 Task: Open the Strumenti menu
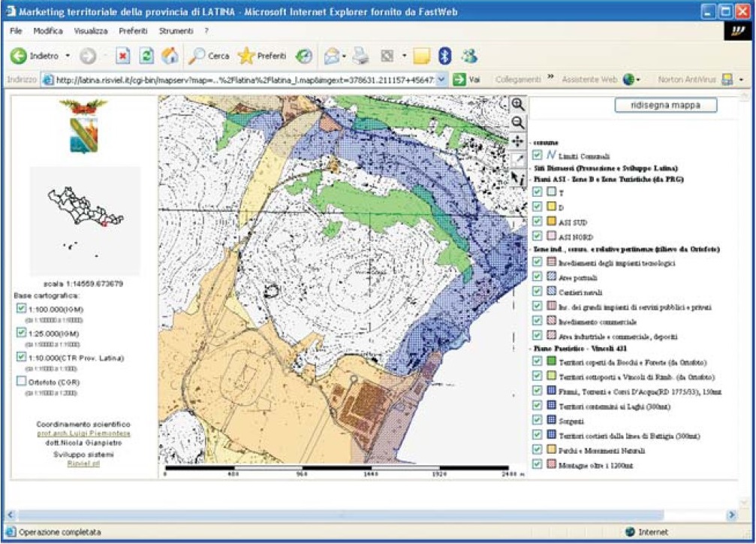pyautogui.click(x=176, y=32)
